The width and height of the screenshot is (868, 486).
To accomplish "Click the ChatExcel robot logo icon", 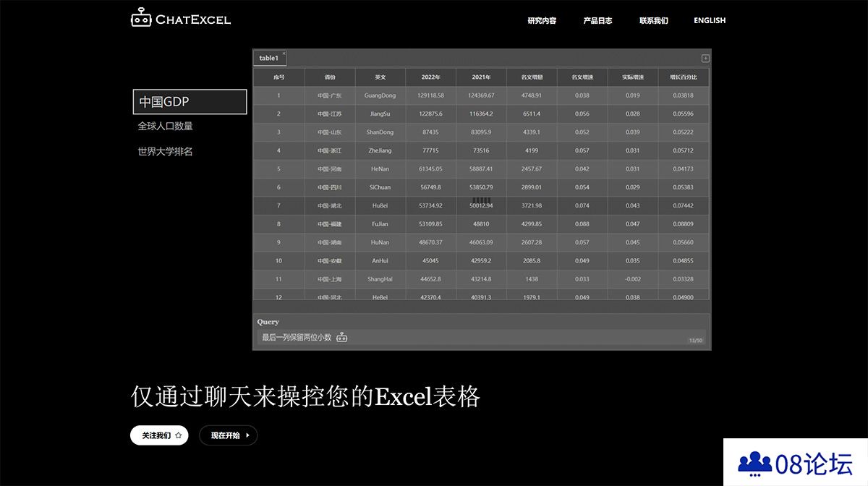I will tap(141, 18).
